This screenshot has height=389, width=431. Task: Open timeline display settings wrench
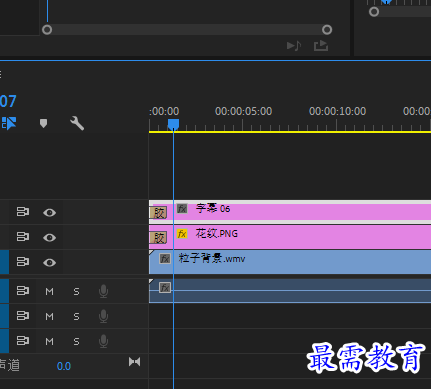(x=77, y=123)
